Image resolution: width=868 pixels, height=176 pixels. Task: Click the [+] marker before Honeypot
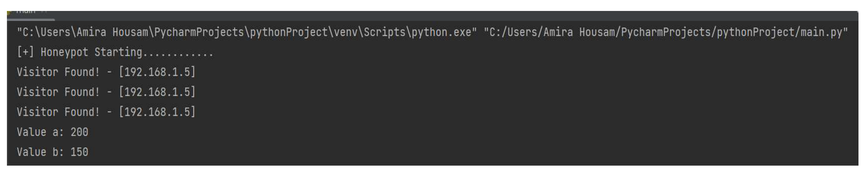point(25,52)
